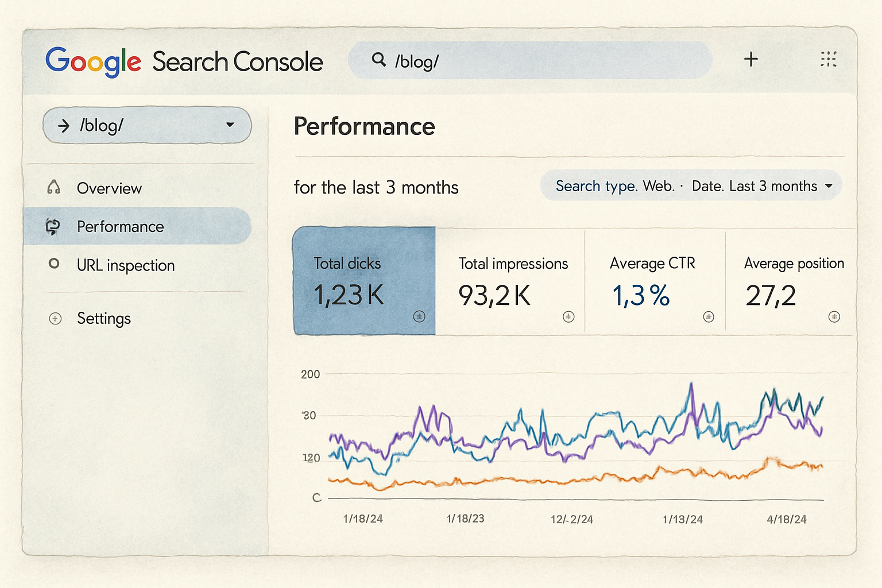
Task: Click info icon on Average CTR card
Action: 709,317
